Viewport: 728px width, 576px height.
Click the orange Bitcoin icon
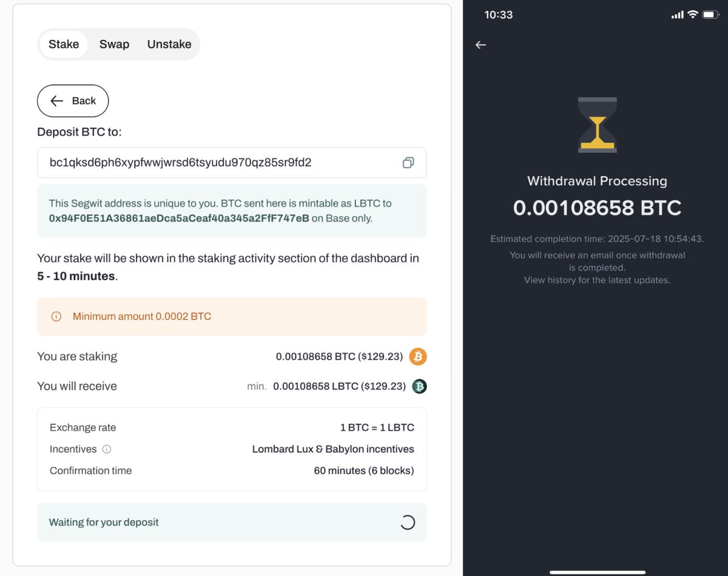point(418,357)
